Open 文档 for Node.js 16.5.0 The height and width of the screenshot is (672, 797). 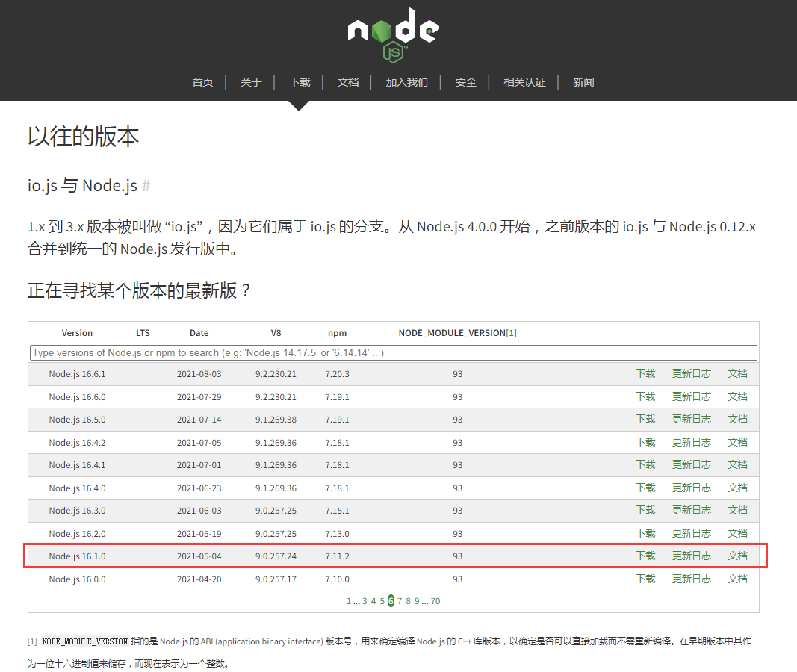737,419
